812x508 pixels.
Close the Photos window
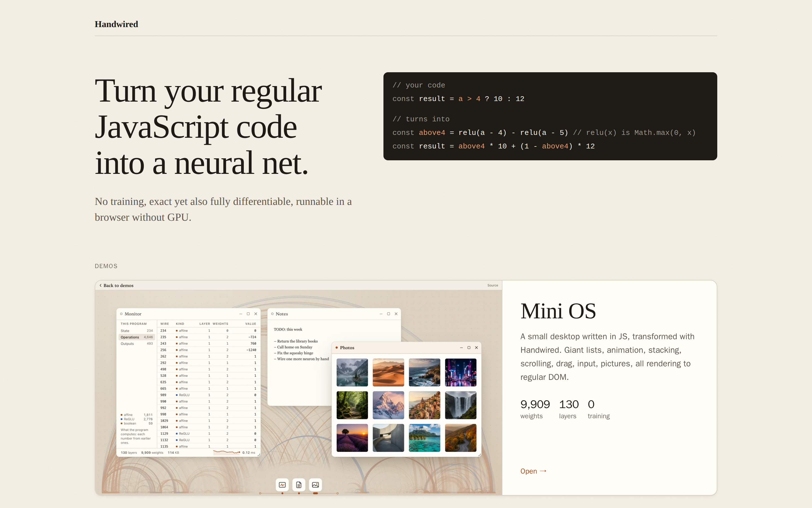click(476, 348)
